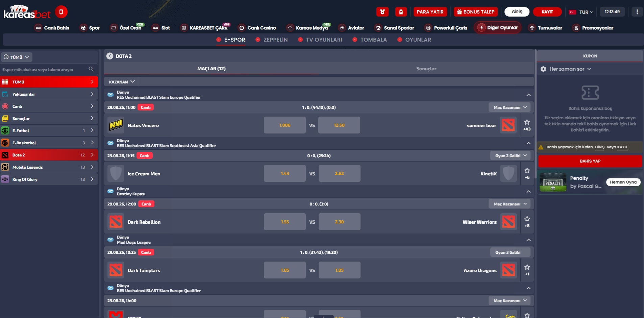The width and height of the screenshot is (644, 318).
Task: Click the Natus Vincere team logo
Action: point(116,125)
